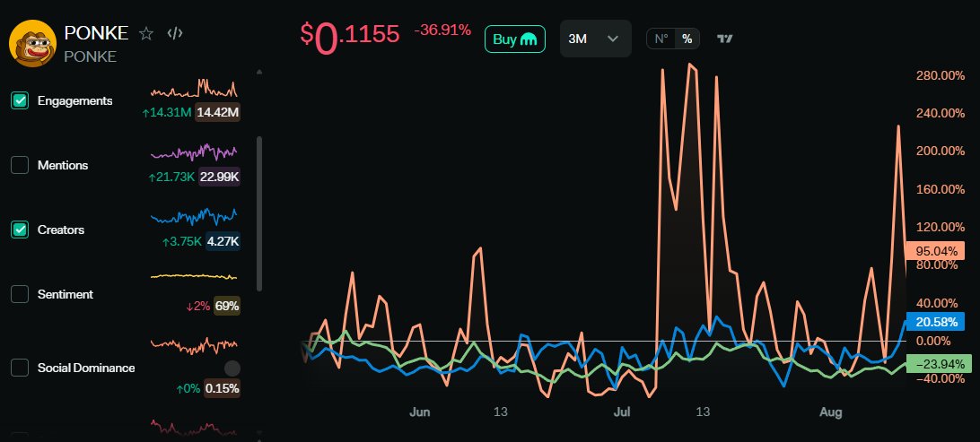Click the 14.42M engagements value
This screenshot has height=442, width=980.
pyautogui.click(x=217, y=113)
